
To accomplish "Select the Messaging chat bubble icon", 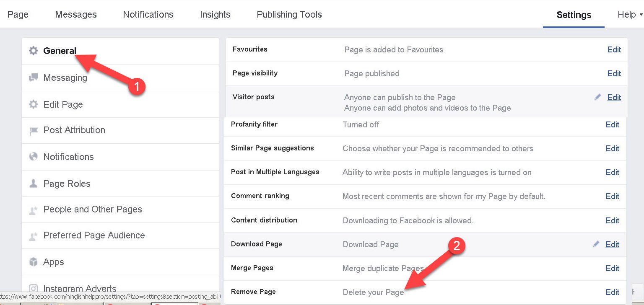I will [x=33, y=77].
